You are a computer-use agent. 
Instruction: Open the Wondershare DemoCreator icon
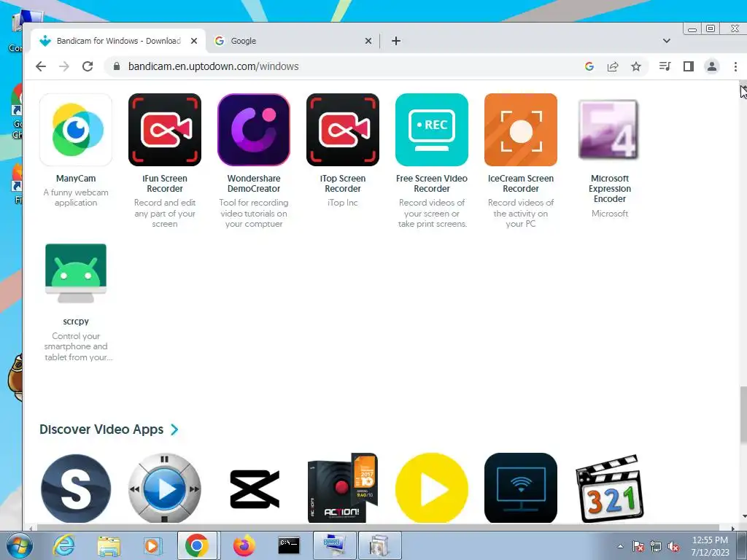pyautogui.click(x=254, y=130)
